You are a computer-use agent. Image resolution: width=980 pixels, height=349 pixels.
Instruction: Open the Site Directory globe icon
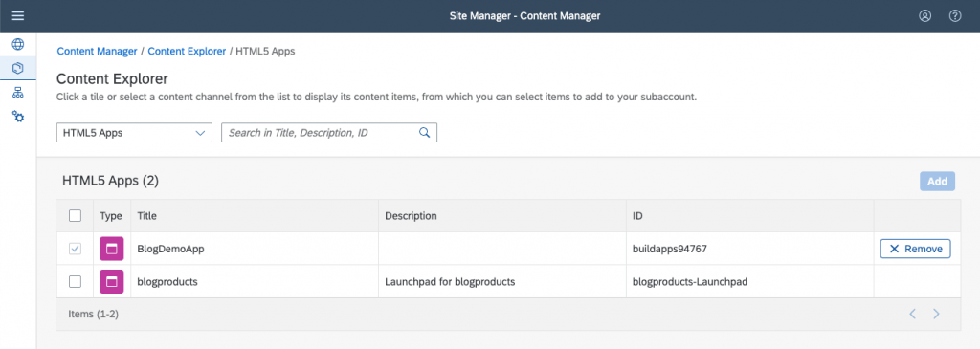18,44
